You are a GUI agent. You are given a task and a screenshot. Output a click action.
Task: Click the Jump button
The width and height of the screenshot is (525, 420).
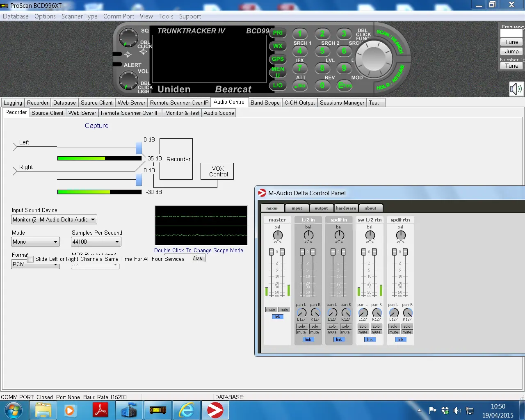click(x=511, y=51)
